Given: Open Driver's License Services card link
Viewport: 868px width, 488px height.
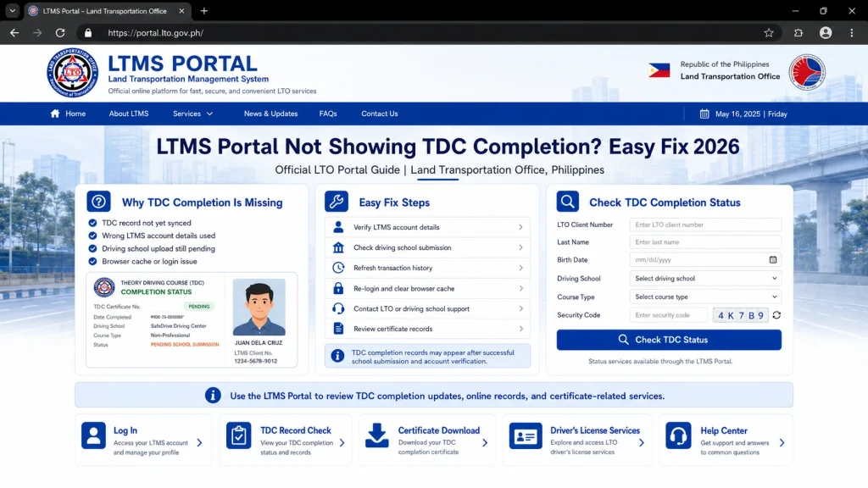Looking at the screenshot, I should pos(577,440).
